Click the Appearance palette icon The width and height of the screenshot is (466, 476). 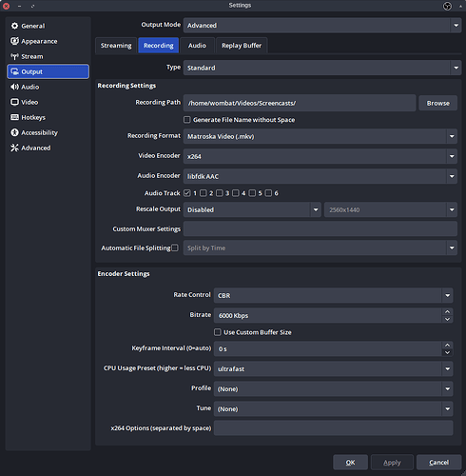pos(14,41)
